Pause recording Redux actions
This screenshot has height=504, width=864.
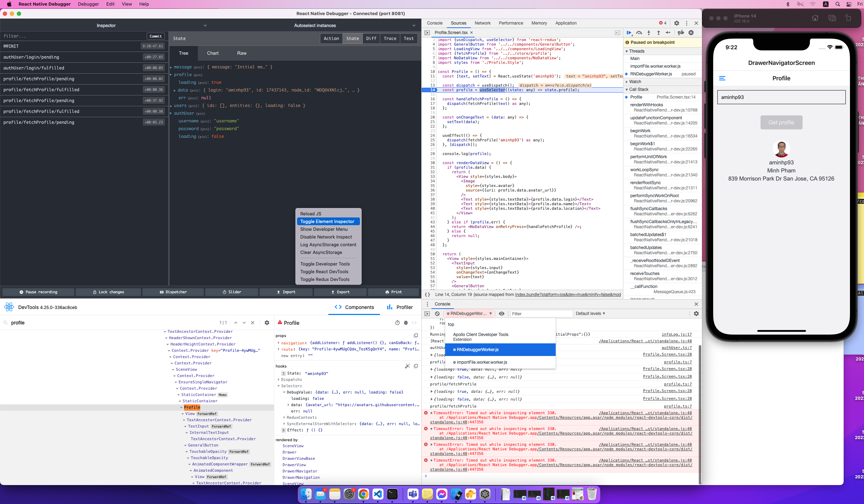(39, 292)
